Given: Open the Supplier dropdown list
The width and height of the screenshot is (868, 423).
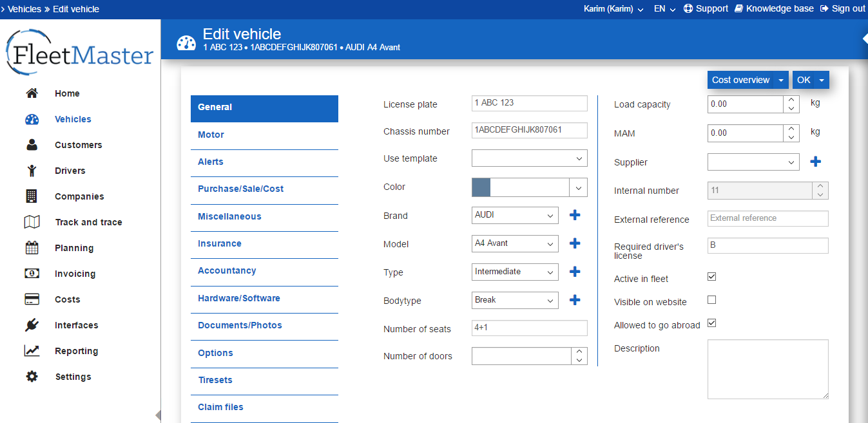Looking at the screenshot, I should click(x=753, y=162).
